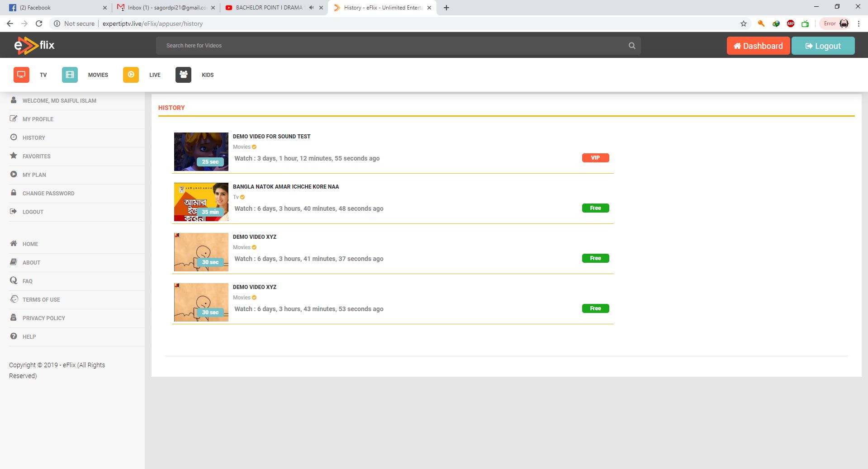The height and width of the screenshot is (469, 868).
Task: Open the Kids menu item
Action: [208, 75]
